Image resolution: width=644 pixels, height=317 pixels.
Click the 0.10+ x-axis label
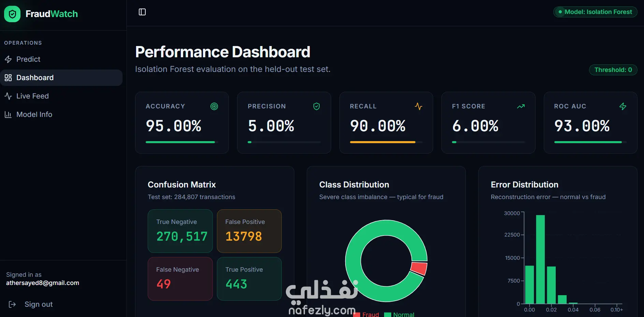coord(617,310)
